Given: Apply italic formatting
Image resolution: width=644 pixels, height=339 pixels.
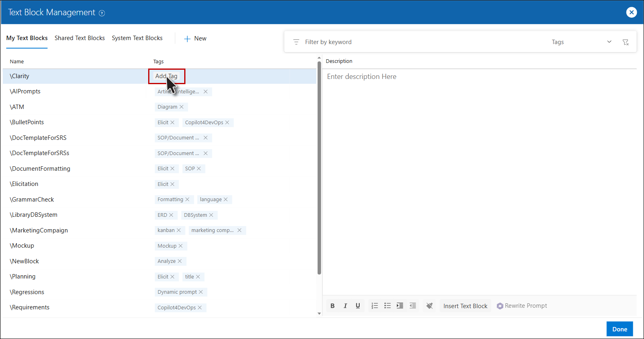Looking at the screenshot, I should coord(345,306).
